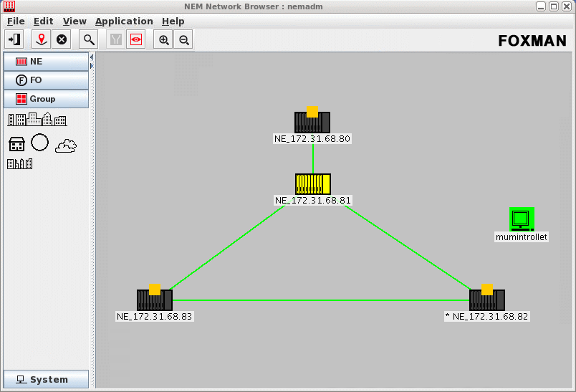Click the red location pin toolbar icon

42,40
